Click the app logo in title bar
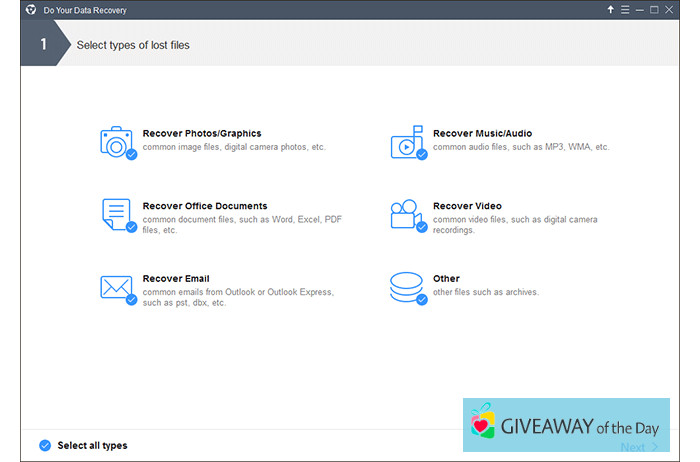 [31, 10]
